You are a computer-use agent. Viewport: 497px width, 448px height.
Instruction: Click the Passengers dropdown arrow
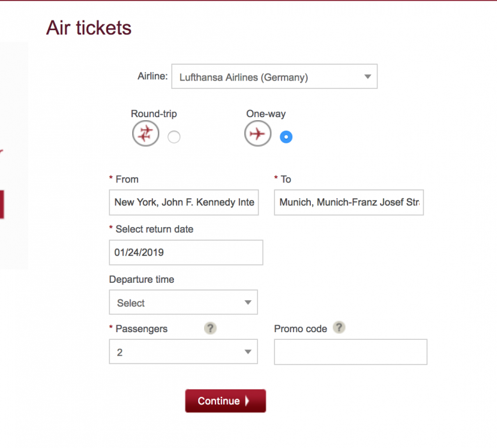click(248, 353)
